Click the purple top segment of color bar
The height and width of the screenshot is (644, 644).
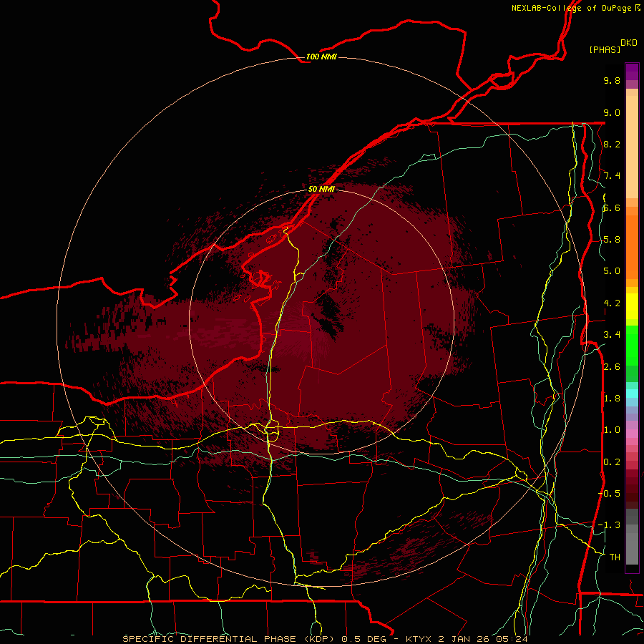point(632,72)
